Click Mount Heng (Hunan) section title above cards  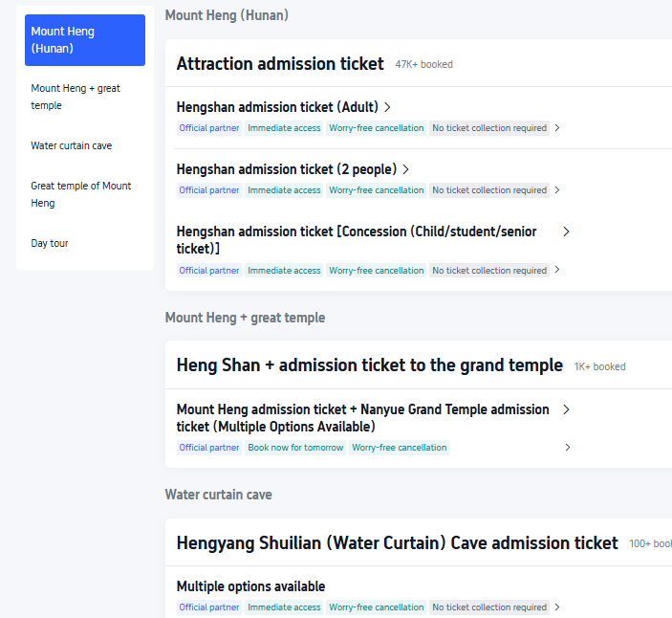(227, 15)
